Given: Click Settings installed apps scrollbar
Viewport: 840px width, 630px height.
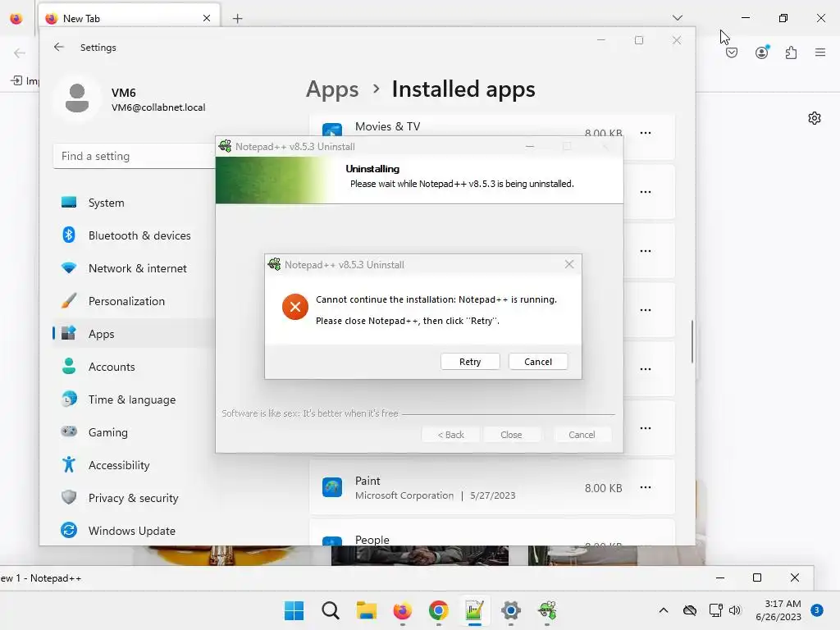Looking at the screenshot, I should 692,342.
